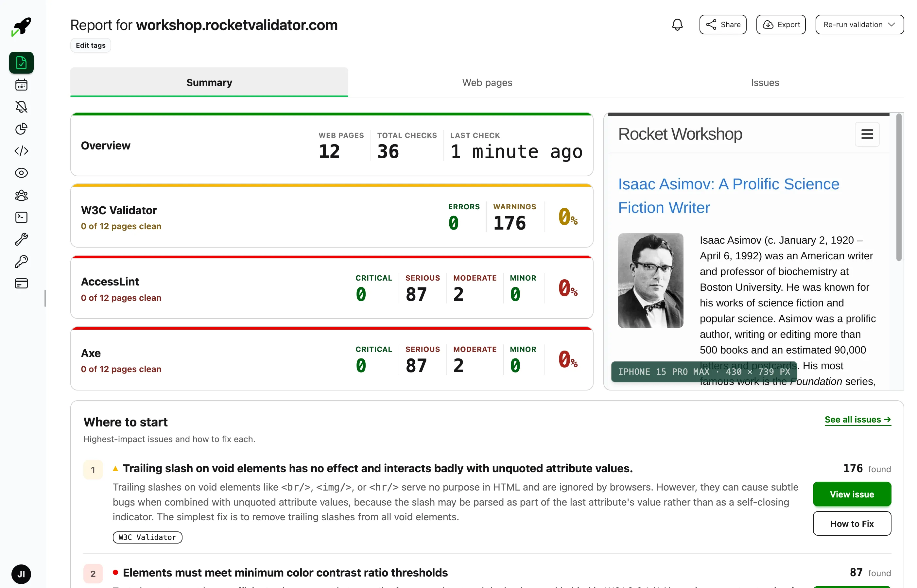Click How to Fix for trailing slash warning
Screen dimensions: 917x588
tap(852, 524)
